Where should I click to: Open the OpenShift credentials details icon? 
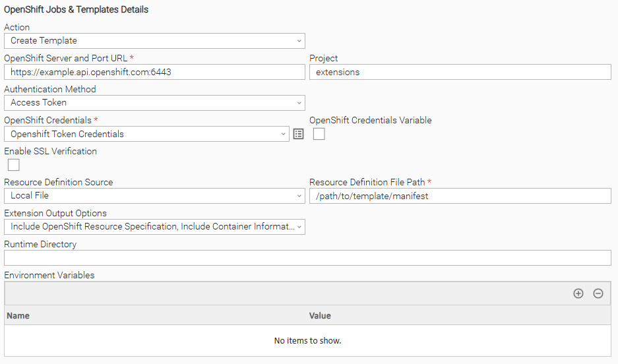[x=298, y=135]
